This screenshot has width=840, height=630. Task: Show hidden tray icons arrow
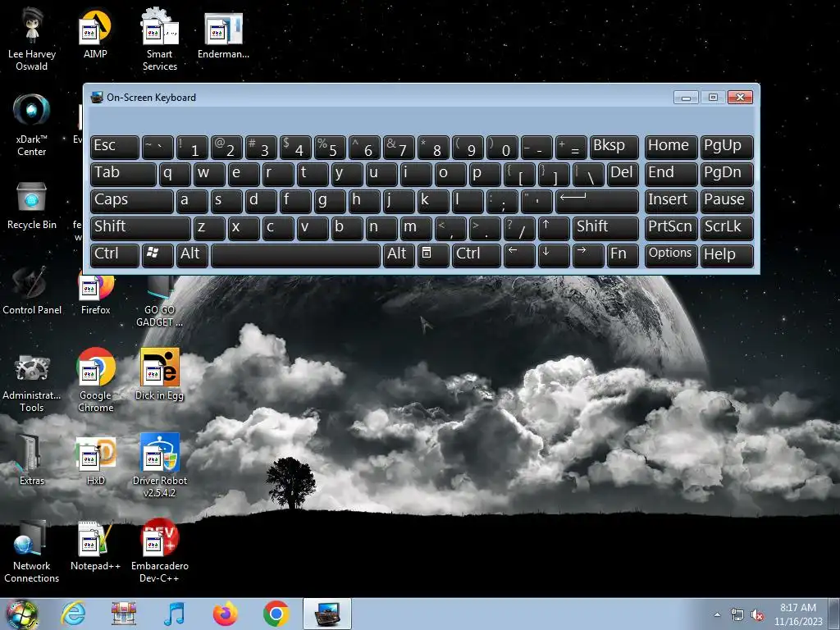tap(717, 614)
